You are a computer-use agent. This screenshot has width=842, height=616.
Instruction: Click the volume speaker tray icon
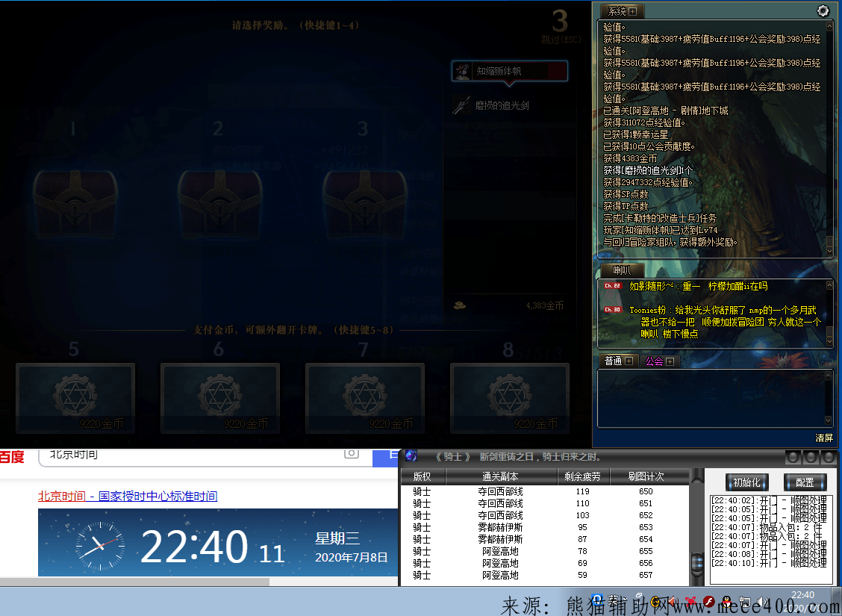coord(762,601)
